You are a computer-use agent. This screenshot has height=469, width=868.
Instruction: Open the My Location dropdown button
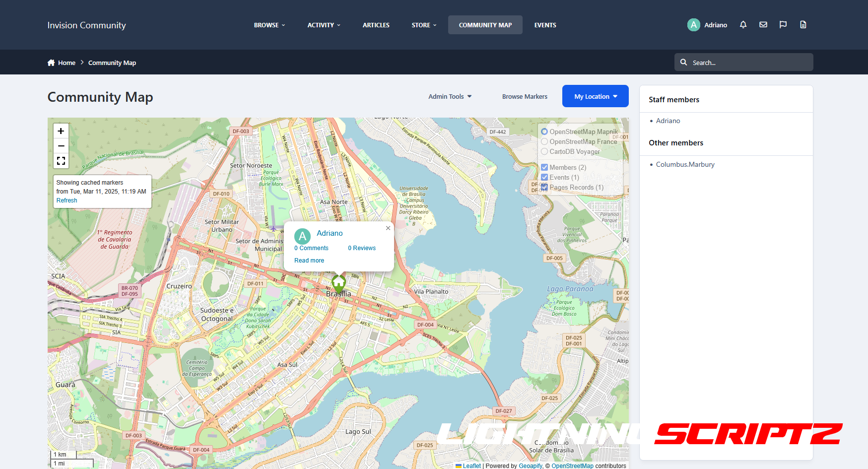[x=595, y=96]
